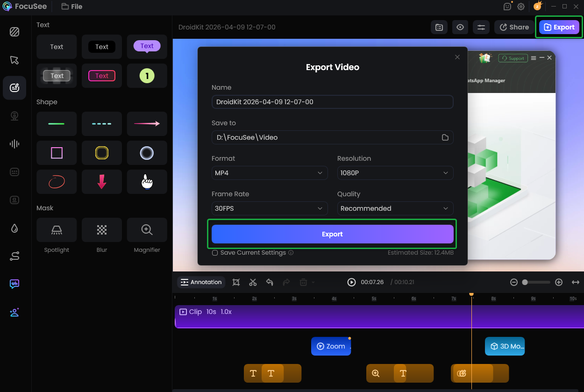Switch to the Annotation tab on the timeline
This screenshot has height=392, width=584.
click(201, 282)
